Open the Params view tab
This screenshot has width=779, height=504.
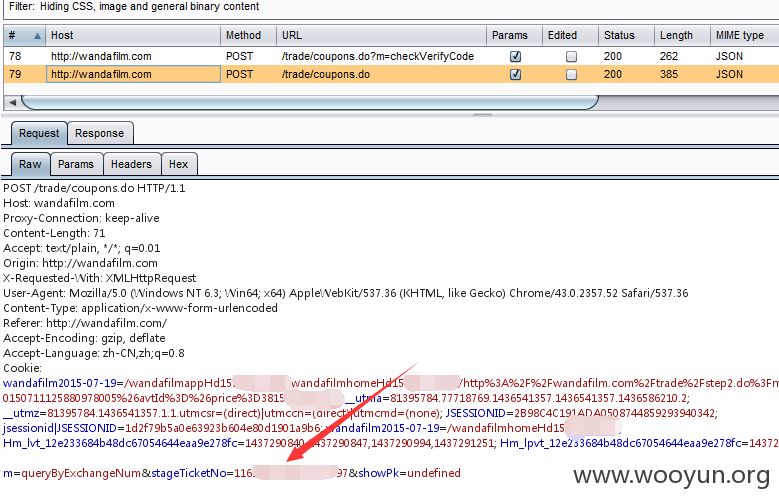(x=76, y=164)
